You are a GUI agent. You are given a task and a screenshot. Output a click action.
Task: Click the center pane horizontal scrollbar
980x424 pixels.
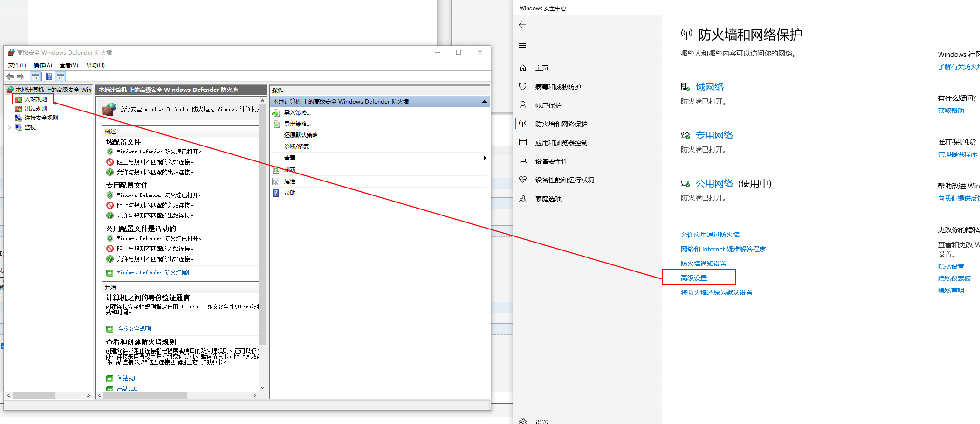[x=145, y=396]
